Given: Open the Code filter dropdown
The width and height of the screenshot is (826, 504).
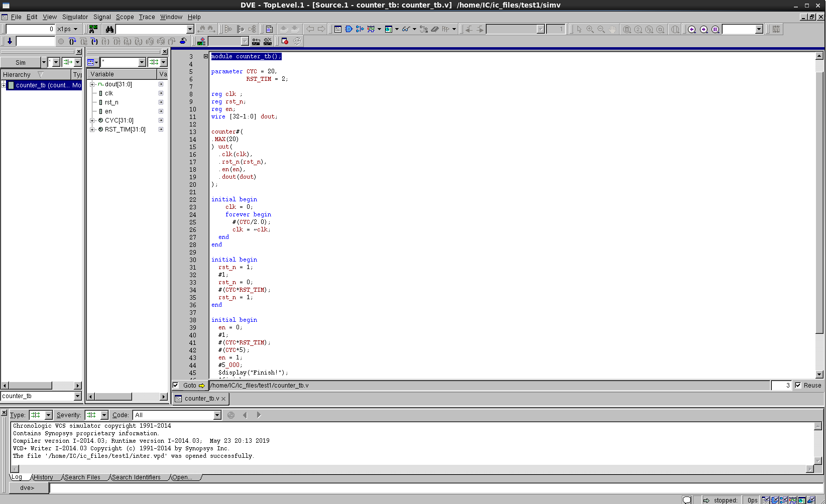Looking at the screenshot, I should [217, 415].
